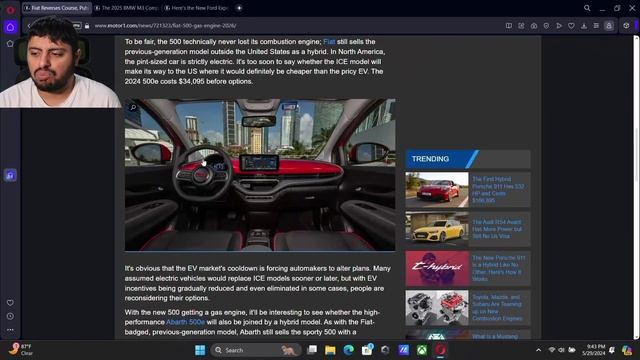This screenshot has height=360, width=640.
Task: Open bookmarks heart in the sidebar
Action: tap(10, 302)
